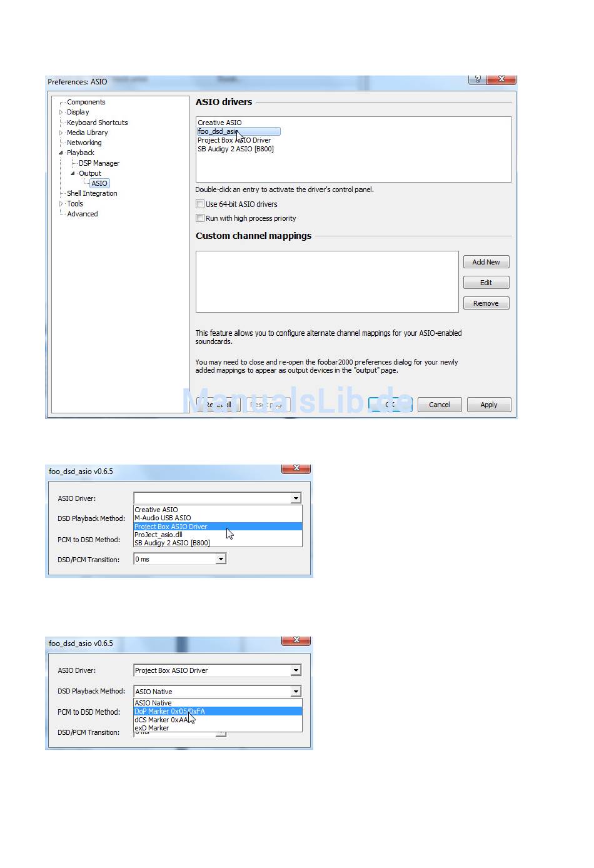The height and width of the screenshot is (868, 594).
Task: Open Components in the preferences tree
Action: [86, 102]
